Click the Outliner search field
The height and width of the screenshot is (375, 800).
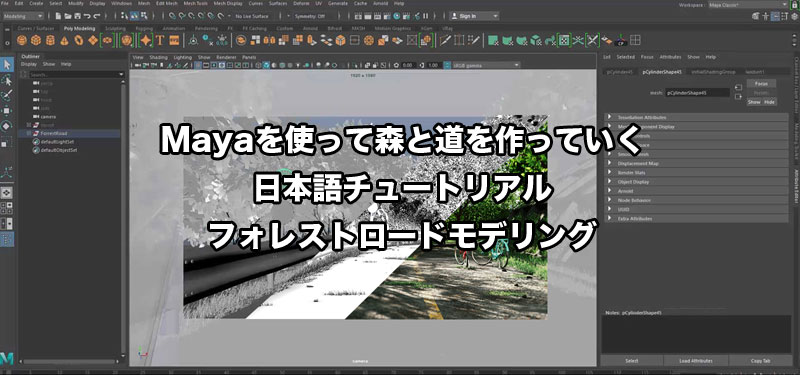[72, 74]
